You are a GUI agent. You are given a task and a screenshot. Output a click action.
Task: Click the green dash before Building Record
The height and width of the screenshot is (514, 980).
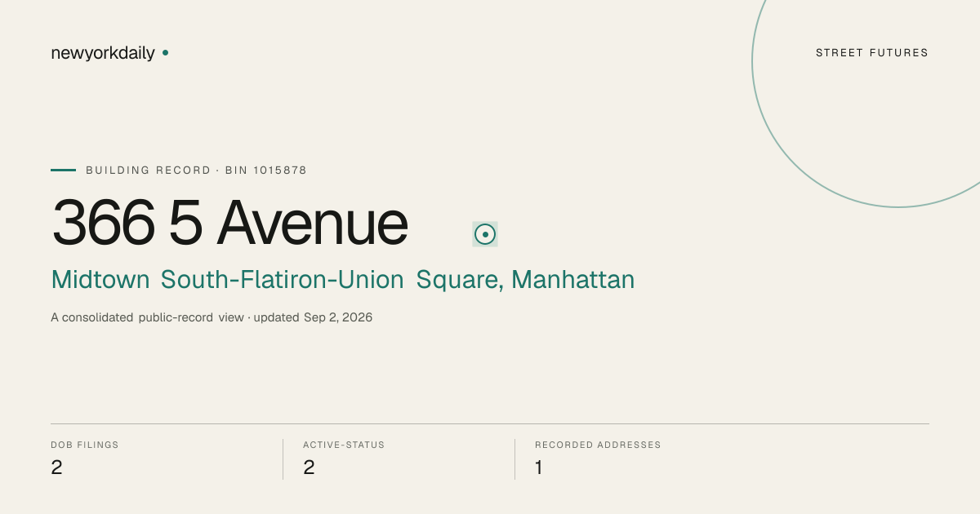tap(63, 170)
